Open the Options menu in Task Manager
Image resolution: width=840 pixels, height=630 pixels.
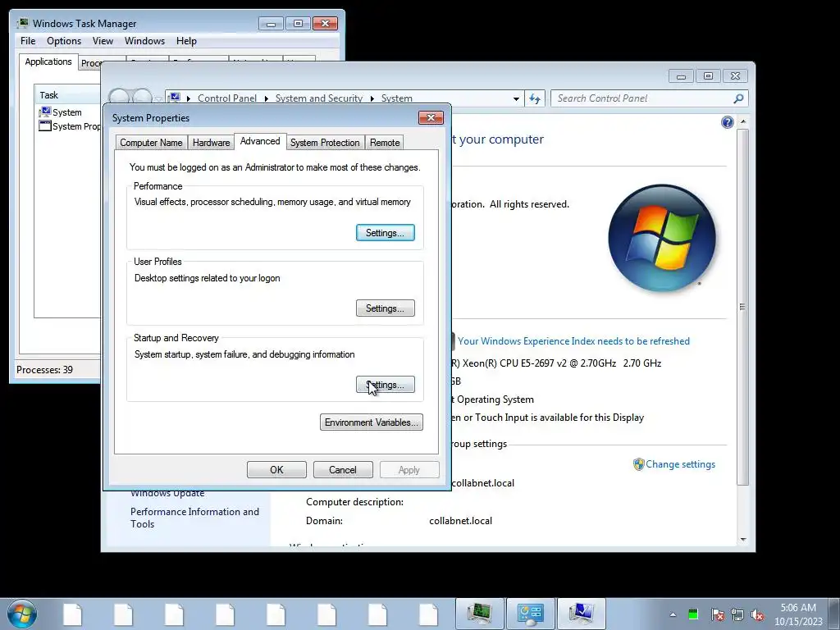(64, 41)
